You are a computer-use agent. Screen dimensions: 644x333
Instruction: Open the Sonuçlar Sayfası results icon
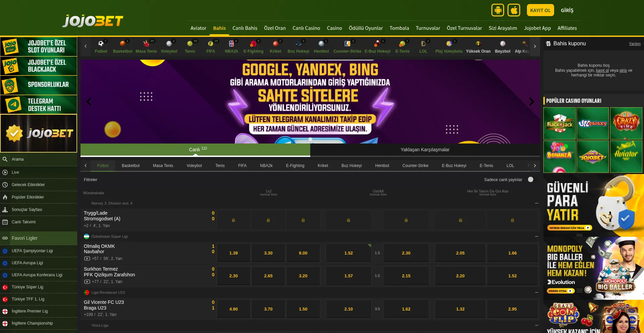[5, 210]
